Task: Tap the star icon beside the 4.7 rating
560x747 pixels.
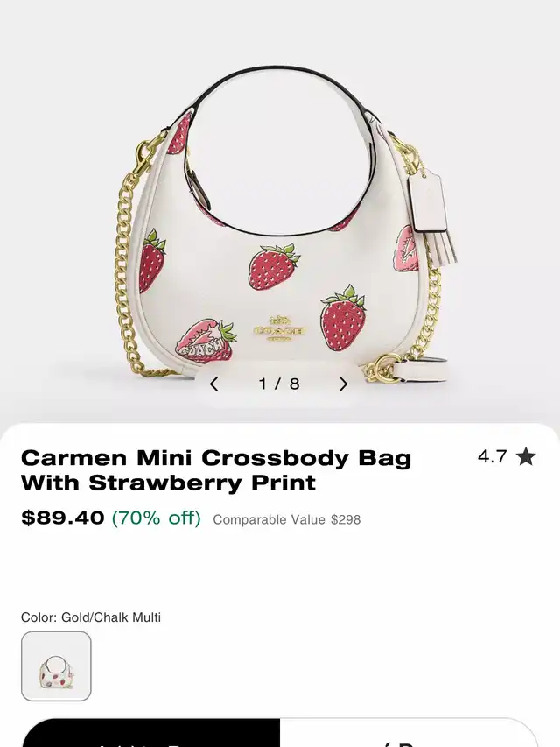Action: pyautogui.click(x=526, y=456)
